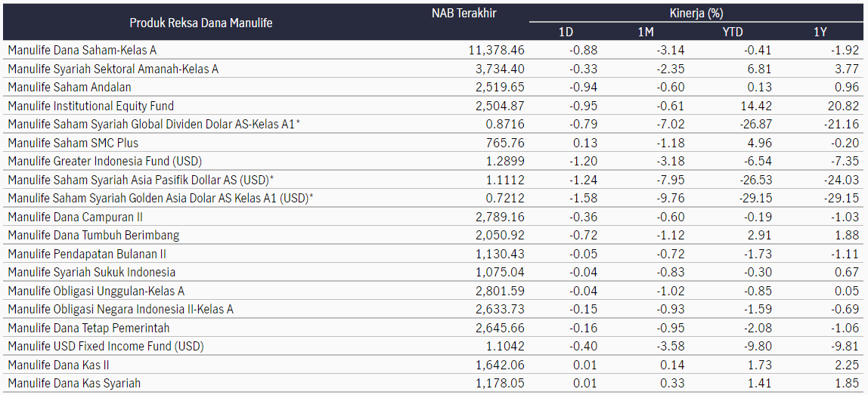Select NAB value 11,378.46
This screenshot has height=395, width=868.
497,51
